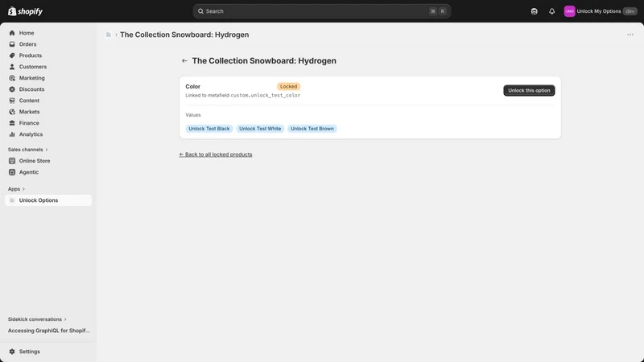Expand the Sales channels section
Image resolution: width=644 pixels, height=362 pixels.
(x=28, y=150)
